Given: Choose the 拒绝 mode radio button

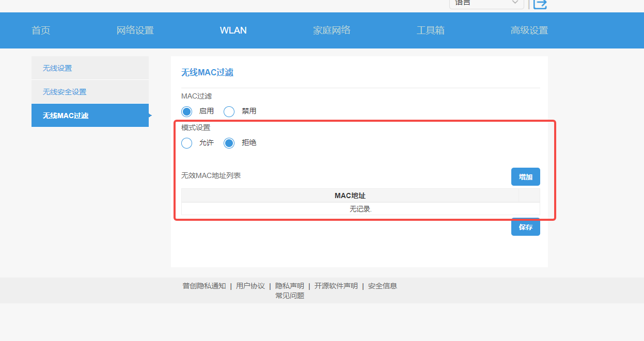Looking at the screenshot, I should pyautogui.click(x=229, y=143).
